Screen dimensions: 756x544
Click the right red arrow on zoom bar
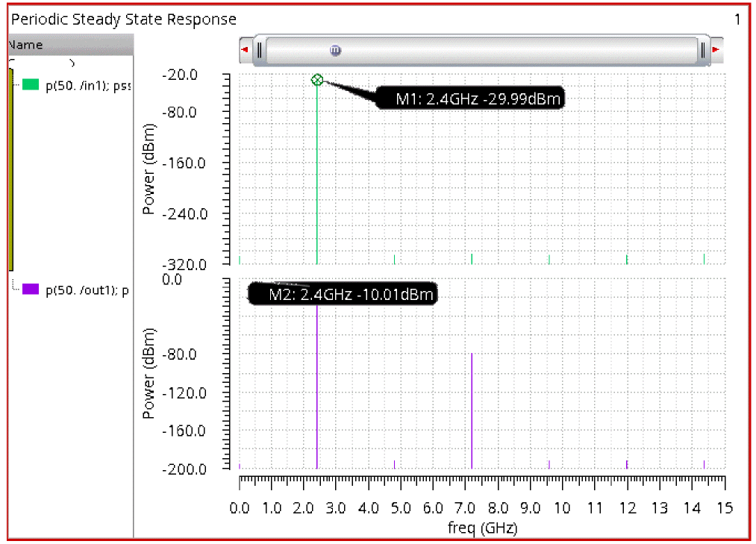pos(716,50)
